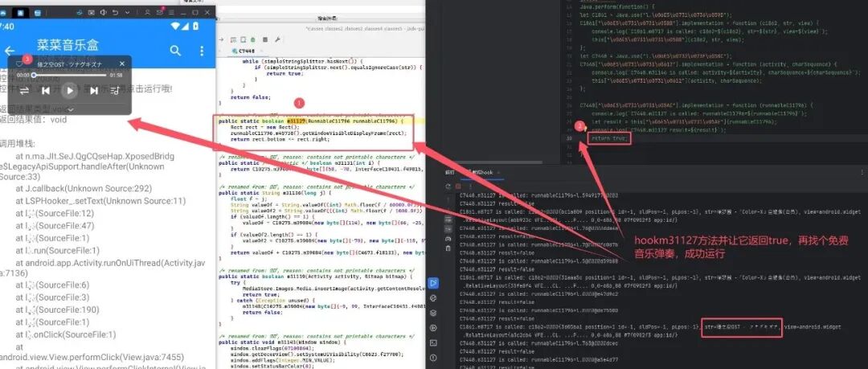Open the emulator hamburger menu
This screenshot has width=868, height=369.
click(x=171, y=12)
